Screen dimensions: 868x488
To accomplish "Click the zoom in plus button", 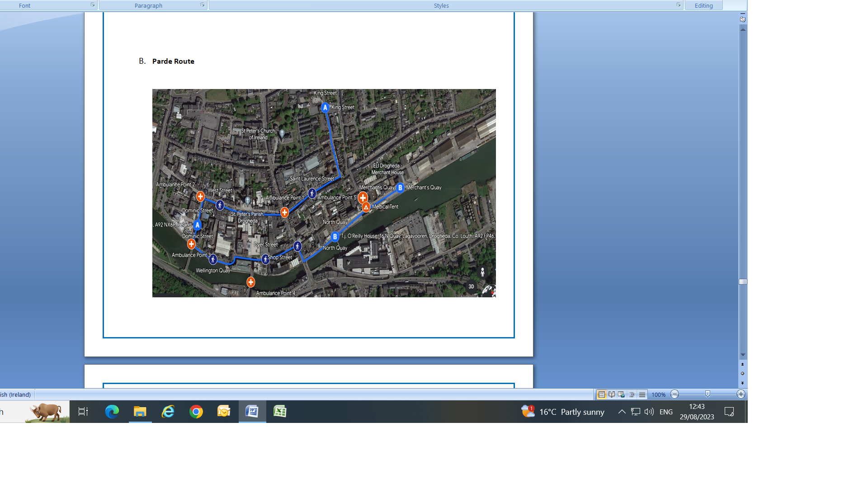I will point(741,394).
